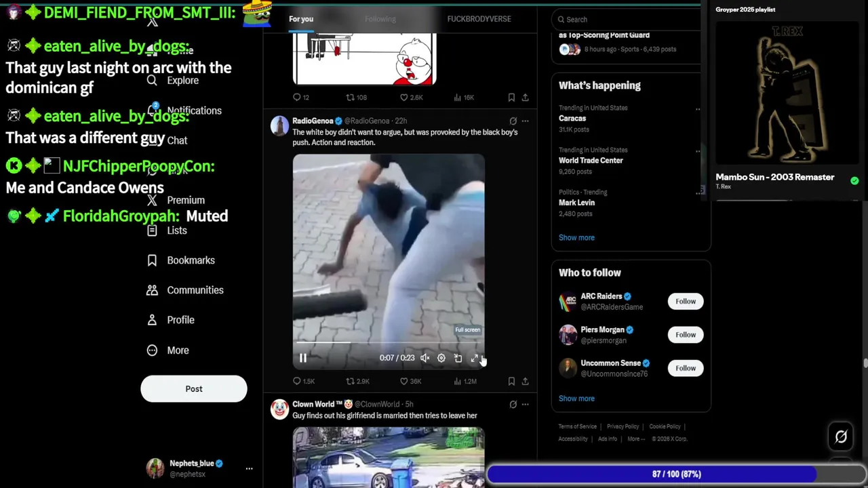Image resolution: width=868 pixels, height=488 pixels.
Task: Unmute the video with the speaker icon
Action: click(425, 358)
